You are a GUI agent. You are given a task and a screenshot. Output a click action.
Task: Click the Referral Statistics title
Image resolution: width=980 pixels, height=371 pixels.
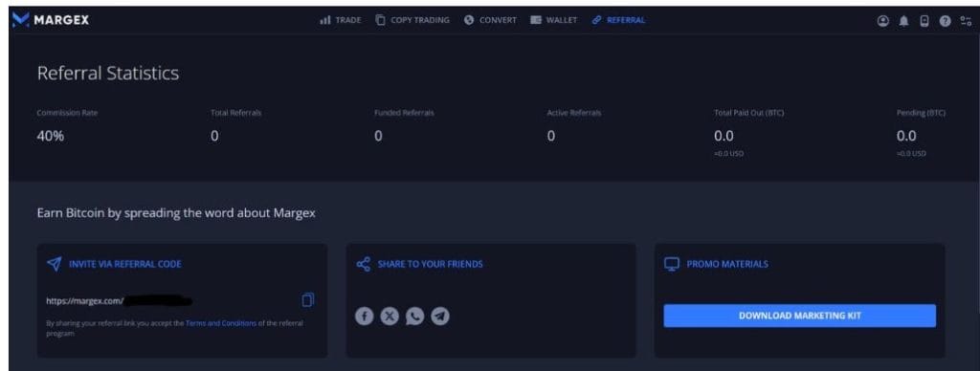108,73
